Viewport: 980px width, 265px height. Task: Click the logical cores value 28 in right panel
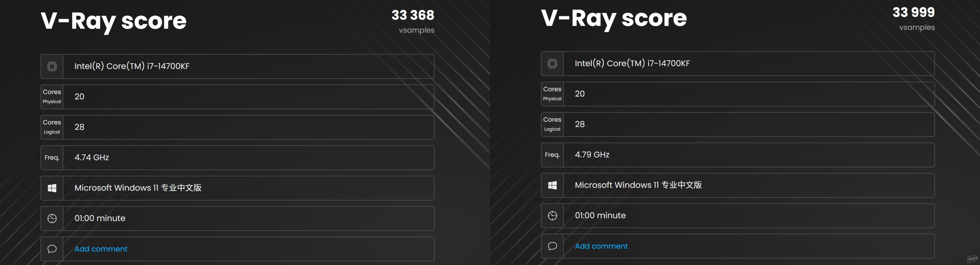579,124
